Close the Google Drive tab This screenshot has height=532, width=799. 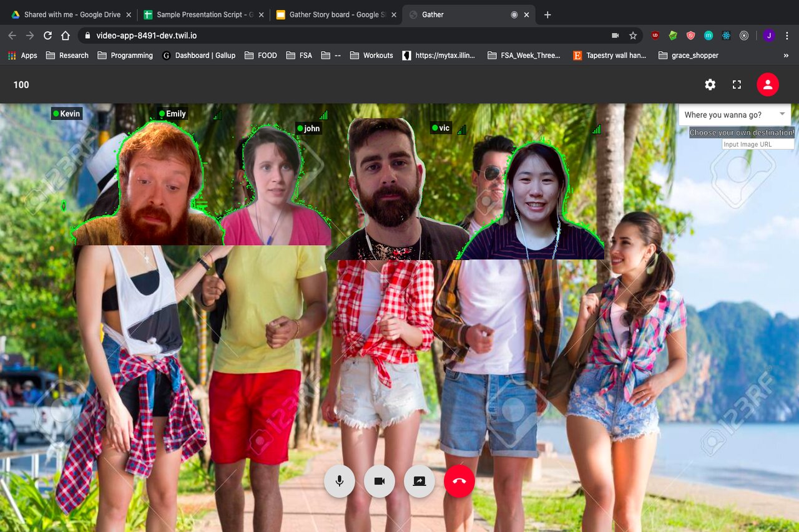129,14
